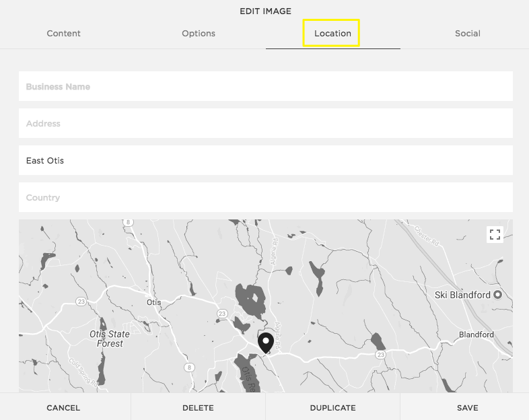
Task: Click Route 23 shield below Blandford
Action: pos(380,354)
